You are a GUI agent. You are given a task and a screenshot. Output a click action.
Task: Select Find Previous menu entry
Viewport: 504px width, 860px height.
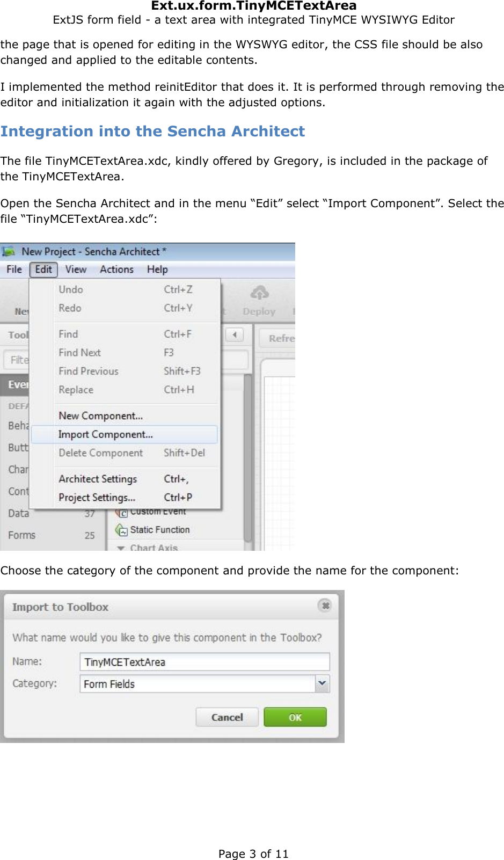pos(125,371)
